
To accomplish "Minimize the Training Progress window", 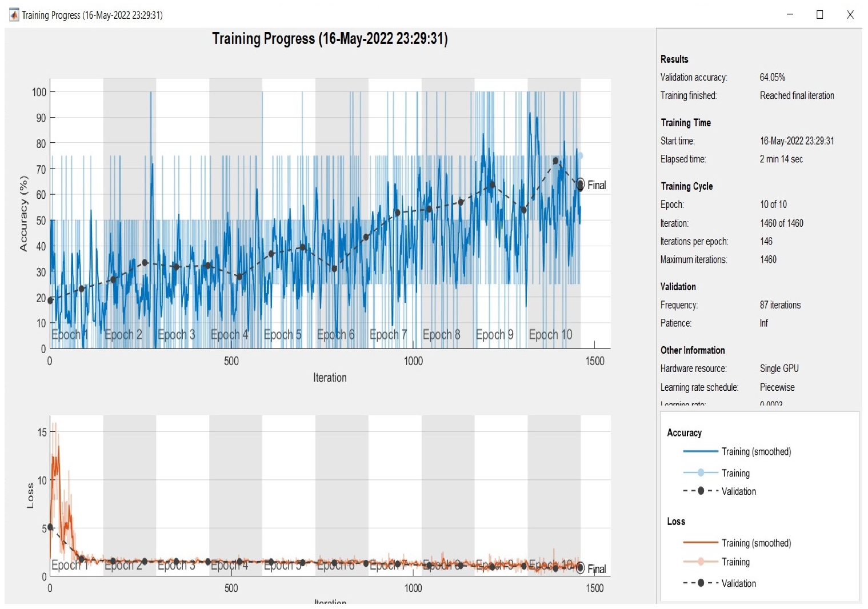I will pos(790,15).
